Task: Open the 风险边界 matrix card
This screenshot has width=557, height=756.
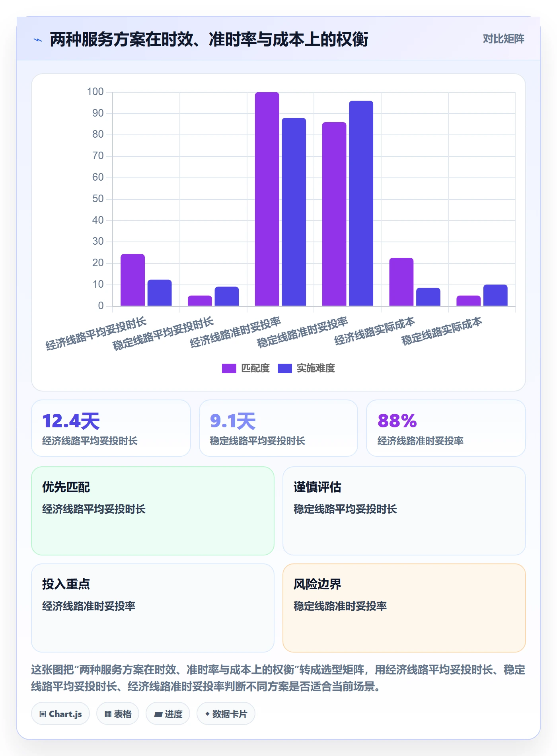Action: tap(404, 608)
